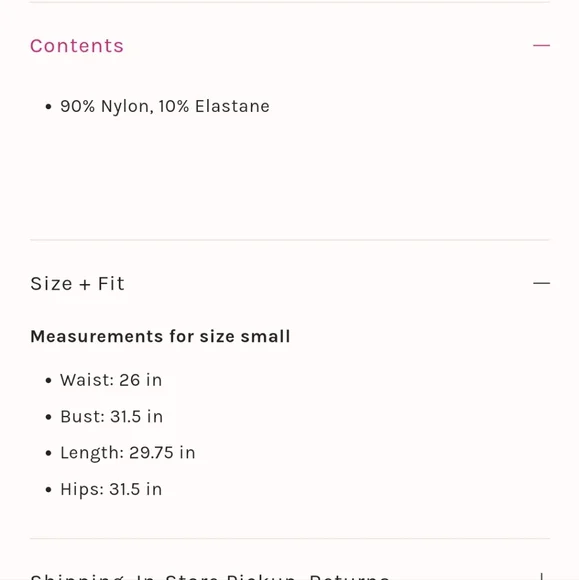
Task: Click the Size + Fit section heading
Action: pos(77,284)
